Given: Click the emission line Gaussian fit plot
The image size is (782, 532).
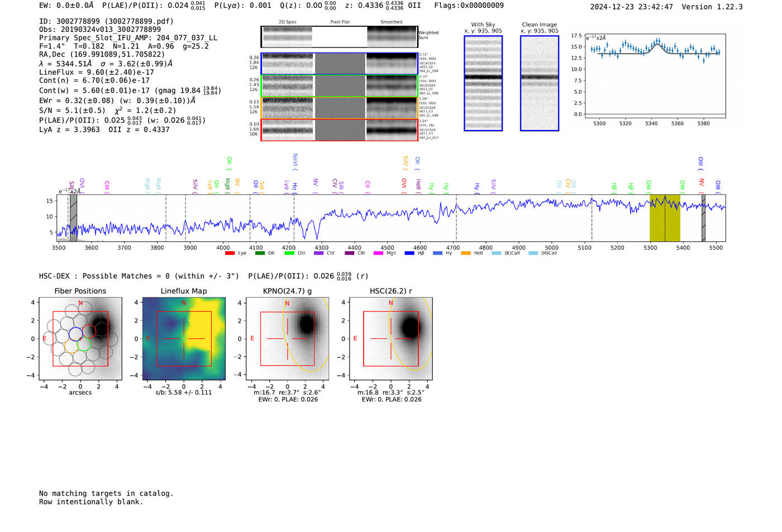Looking at the screenshot, I should tap(655, 76).
